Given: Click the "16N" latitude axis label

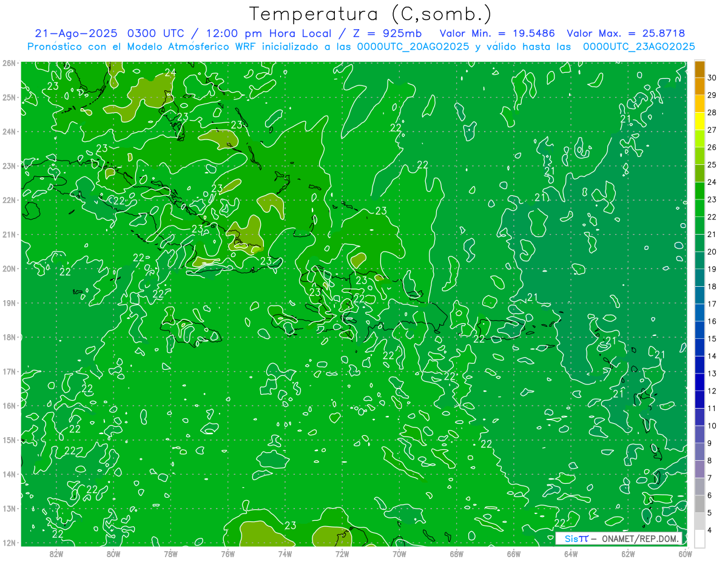Looking at the screenshot, I should click(x=9, y=406).
